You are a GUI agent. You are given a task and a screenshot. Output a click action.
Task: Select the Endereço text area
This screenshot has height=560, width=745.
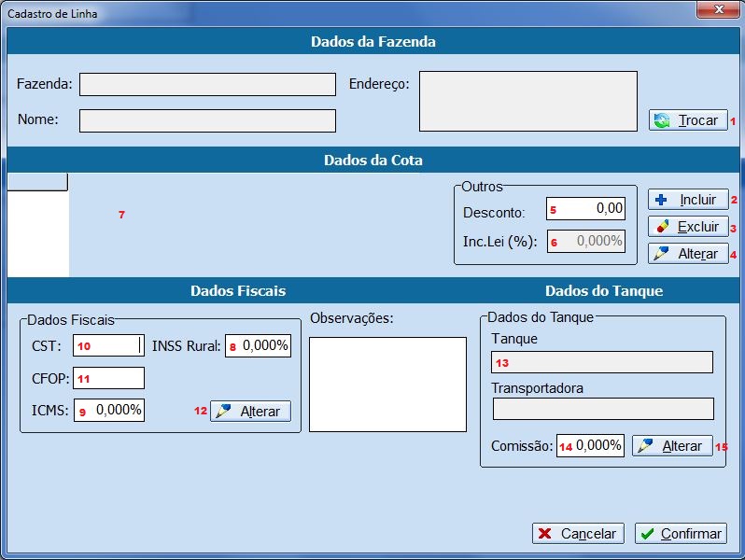[x=527, y=101]
